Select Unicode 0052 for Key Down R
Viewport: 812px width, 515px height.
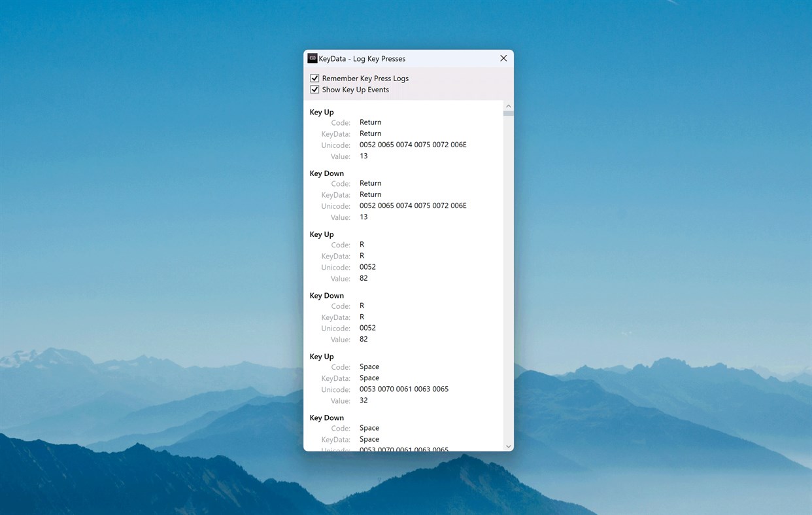(367, 328)
